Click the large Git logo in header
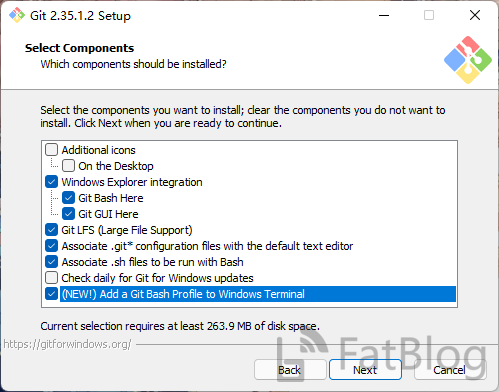 coord(468,60)
